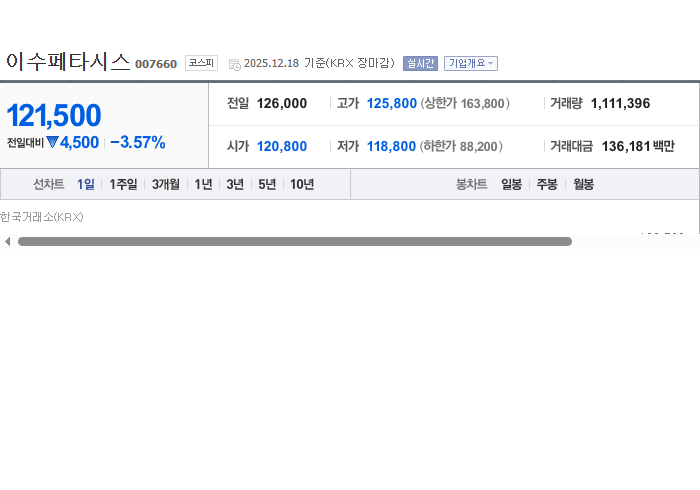Select the 10년 line chart tab

coord(302,184)
